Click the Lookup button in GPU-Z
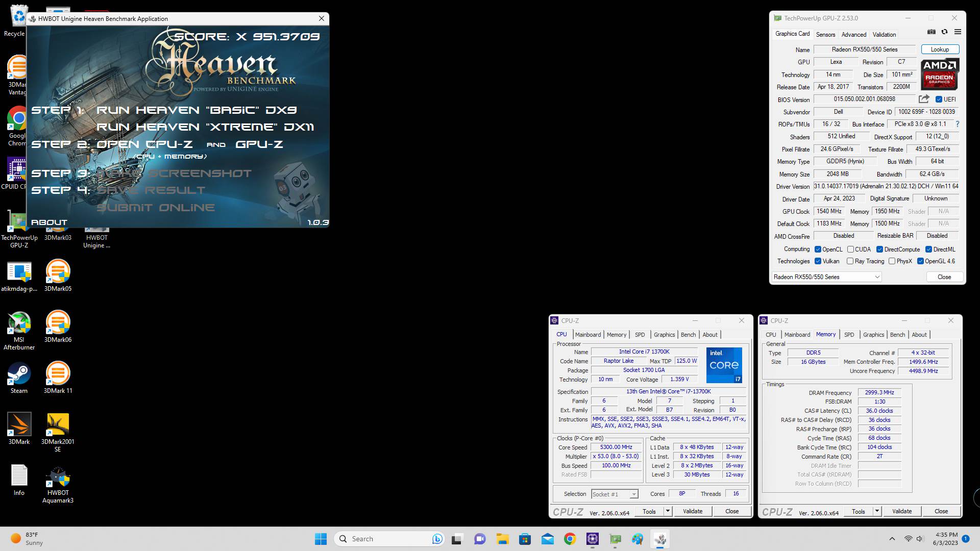The width and height of the screenshot is (980, 551). point(940,49)
